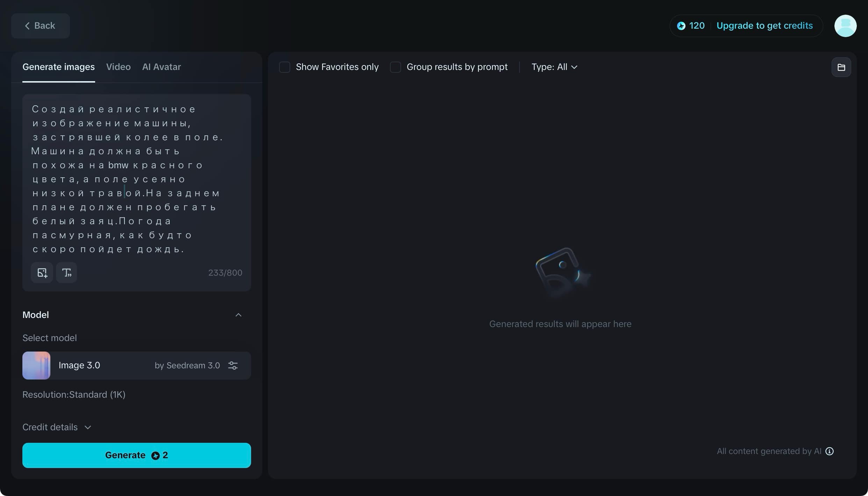Collapse the Model section chevron
This screenshot has height=496, width=868.
pyautogui.click(x=239, y=315)
